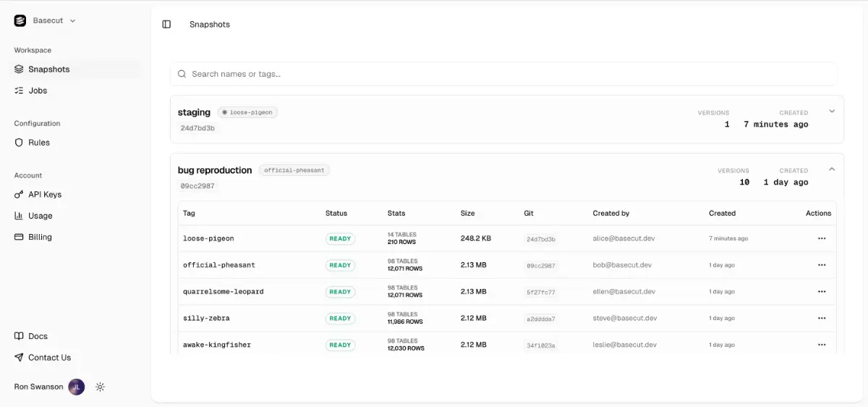
Task: Open actions menu for silly-zebra row
Action: click(x=822, y=318)
